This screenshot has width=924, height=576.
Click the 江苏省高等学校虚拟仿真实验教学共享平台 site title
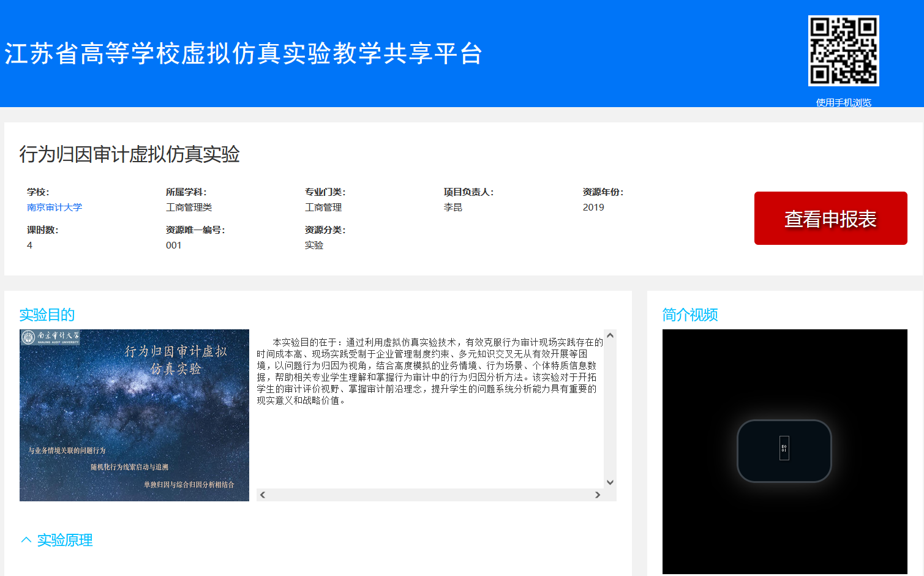pyautogui.click(x=244, y=53)
